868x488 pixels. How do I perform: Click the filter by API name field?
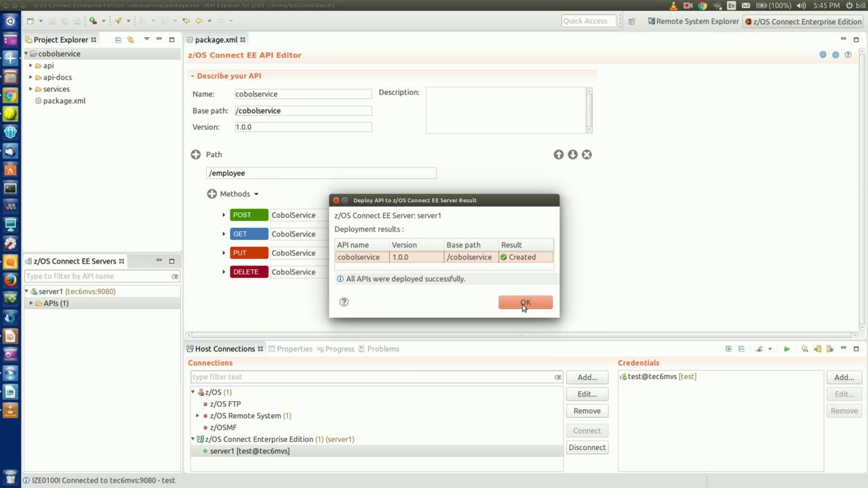click(x=97, y=277)
